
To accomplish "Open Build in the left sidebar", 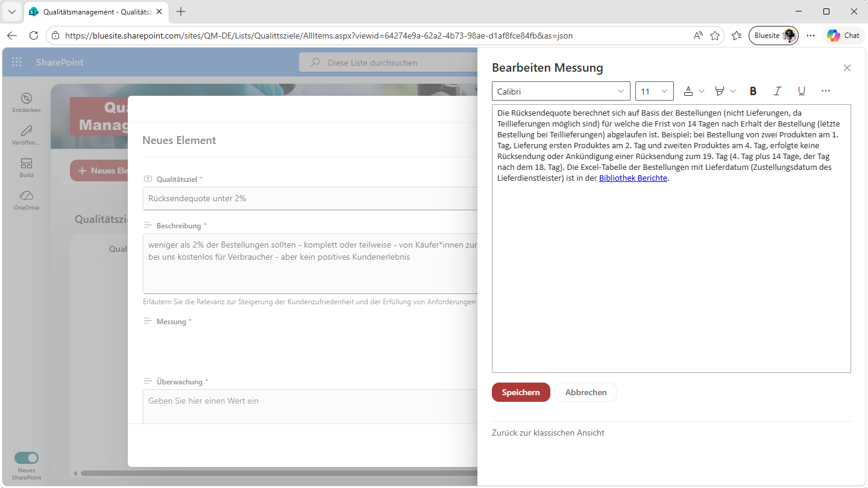I will pyautogui.click(x=26, y=167).
